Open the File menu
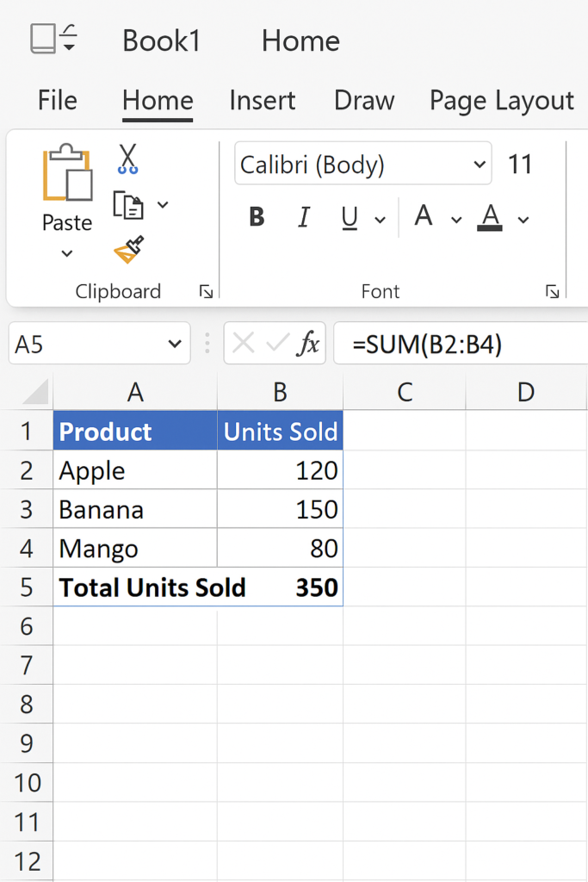Image resolution: width=588 pixels, height=882 pixels. [58, 101]
